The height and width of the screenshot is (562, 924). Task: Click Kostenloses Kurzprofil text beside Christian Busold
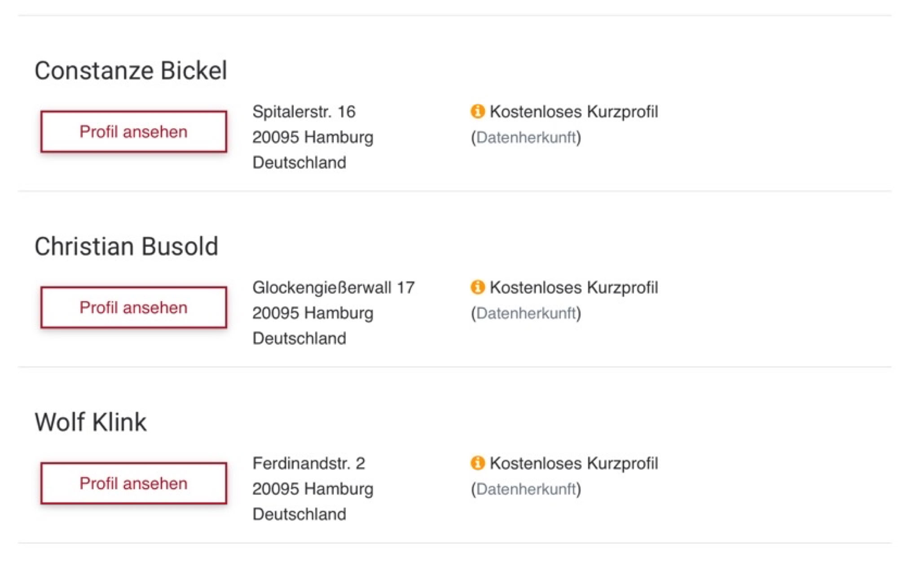point(573,287)
